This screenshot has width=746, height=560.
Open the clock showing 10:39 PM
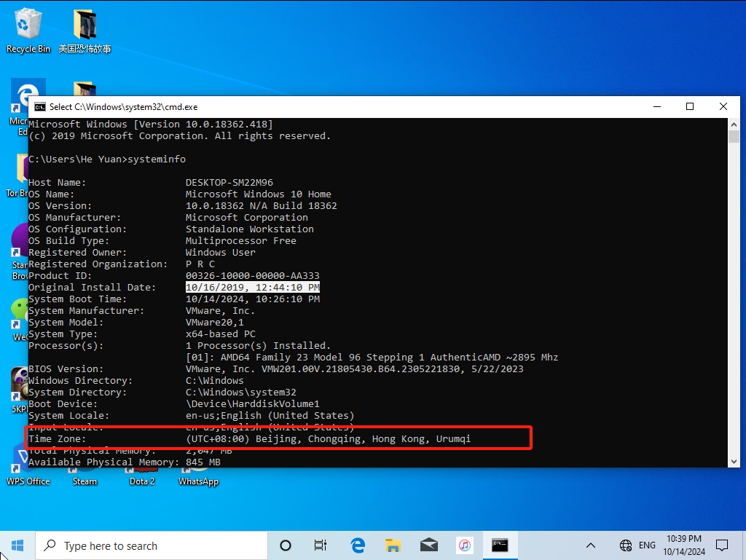point(684,545)
